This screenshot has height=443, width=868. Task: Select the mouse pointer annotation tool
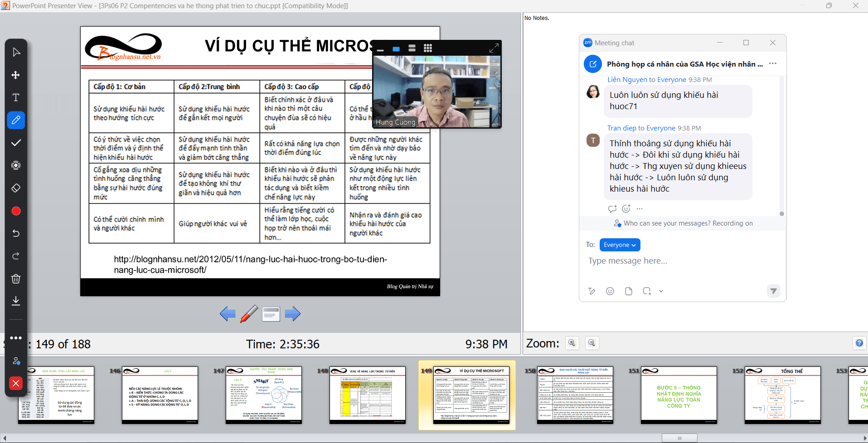pos(16,52)
